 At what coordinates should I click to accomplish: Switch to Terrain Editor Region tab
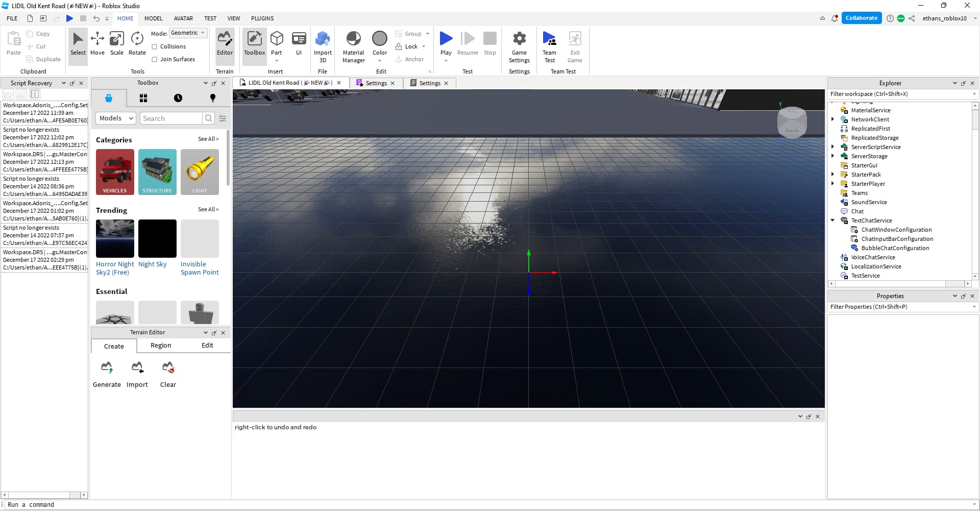click(x=161, y=346)
